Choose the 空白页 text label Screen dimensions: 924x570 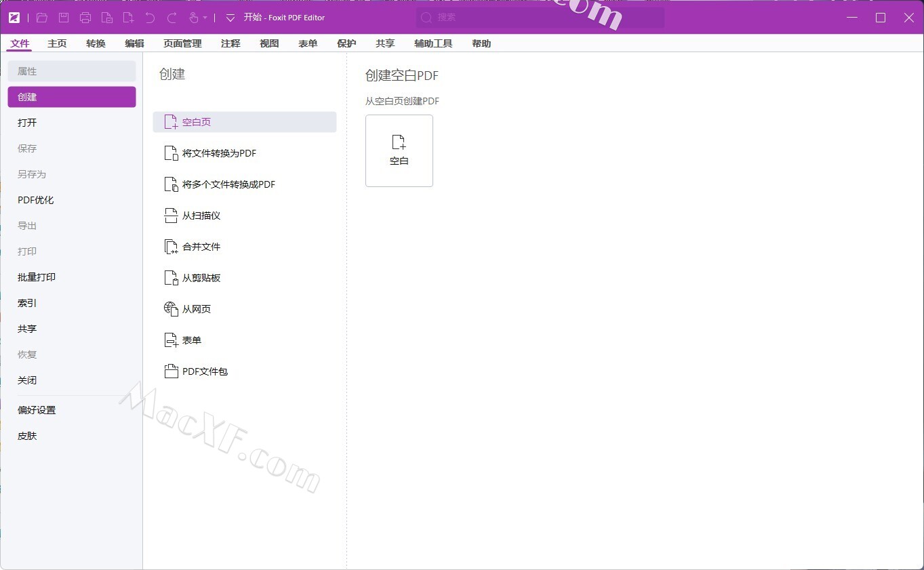[197, 122]
